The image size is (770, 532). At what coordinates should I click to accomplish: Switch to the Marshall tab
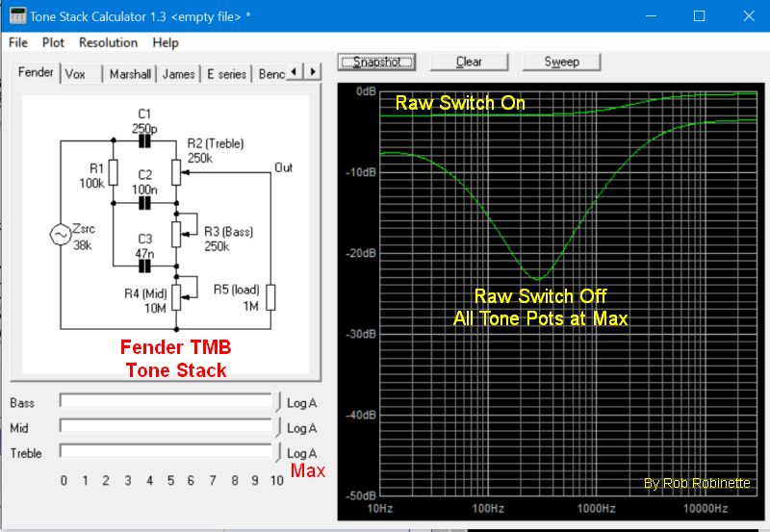(x=130, y=74)
